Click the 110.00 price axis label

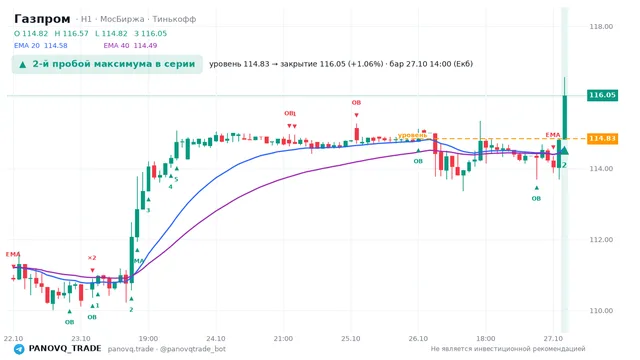601,311
